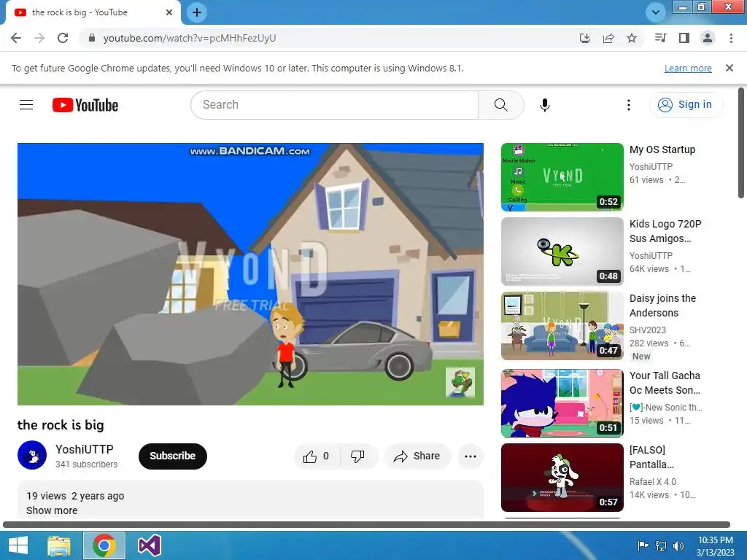The height and width of the screenshot is (560, 747).
Task: Click the Sign in button
Action: [x=685, y=105]
